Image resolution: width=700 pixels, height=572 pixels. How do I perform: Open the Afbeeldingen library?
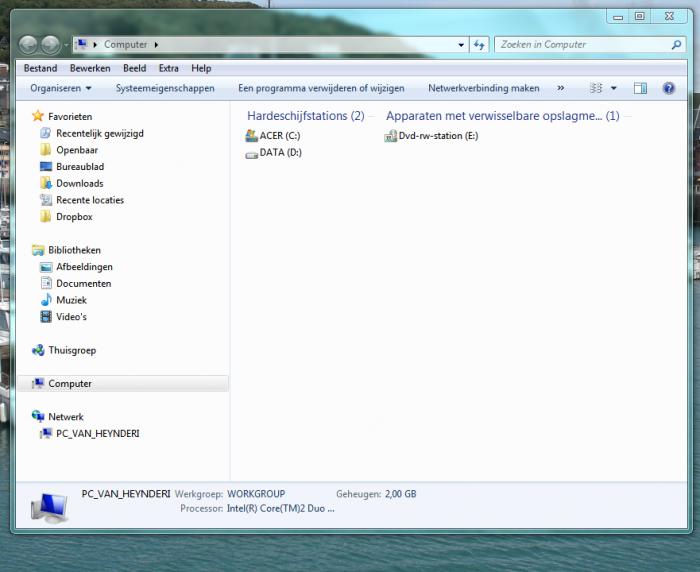84,267
